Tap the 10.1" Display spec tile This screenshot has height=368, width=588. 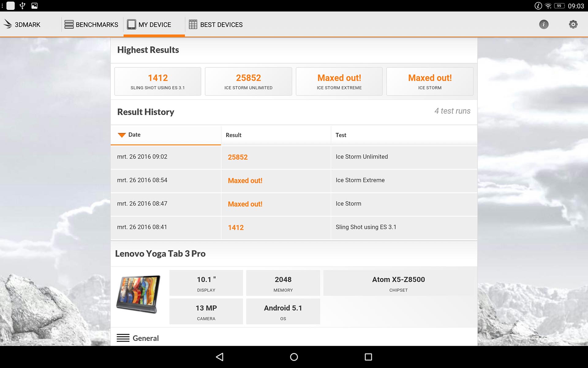pos(206,283)
